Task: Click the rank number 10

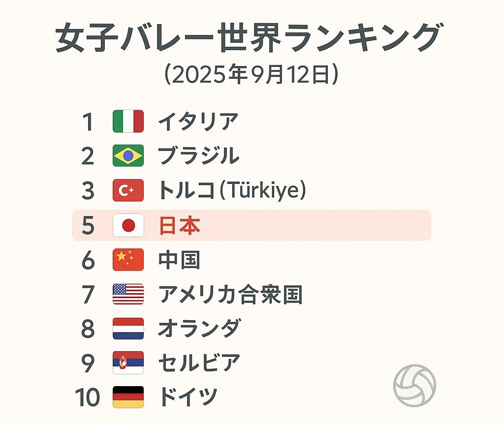Action: [x=88, y=397]
